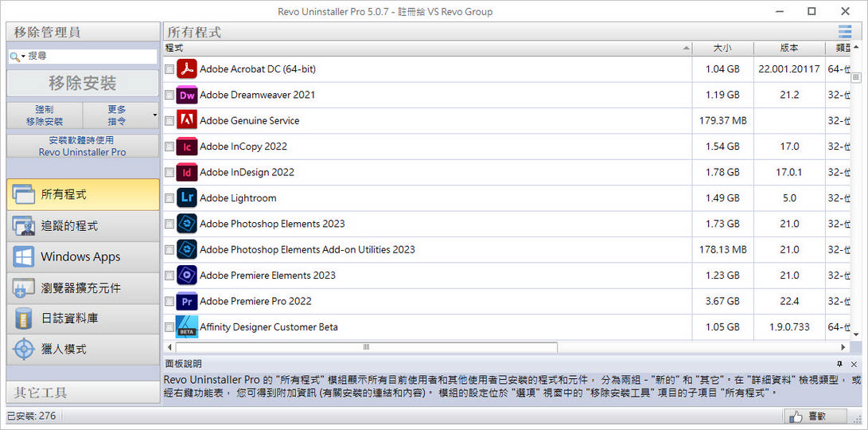Click the pin icon in the description panel
868x430 pixels.
point(839,364)
